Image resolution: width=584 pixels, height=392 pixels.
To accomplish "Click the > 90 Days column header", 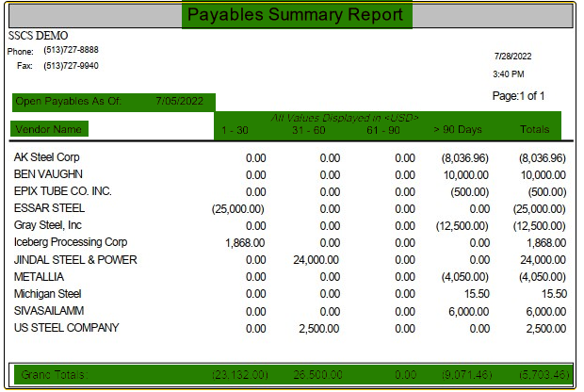I will pos(458,130).
